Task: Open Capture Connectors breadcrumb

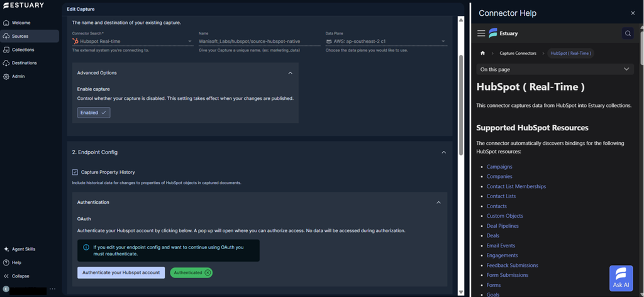Action: point(518,53)
